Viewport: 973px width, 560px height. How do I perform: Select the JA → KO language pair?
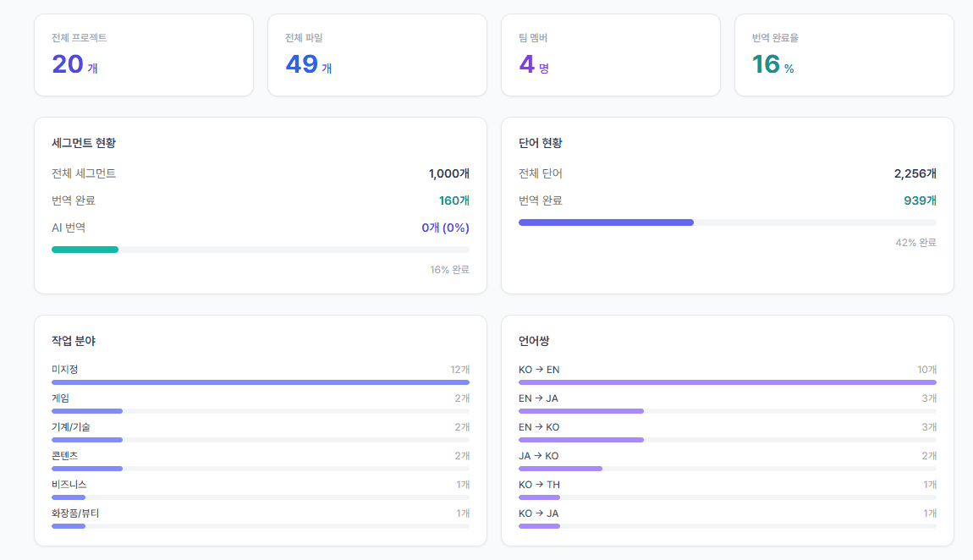tap(728, 461)
